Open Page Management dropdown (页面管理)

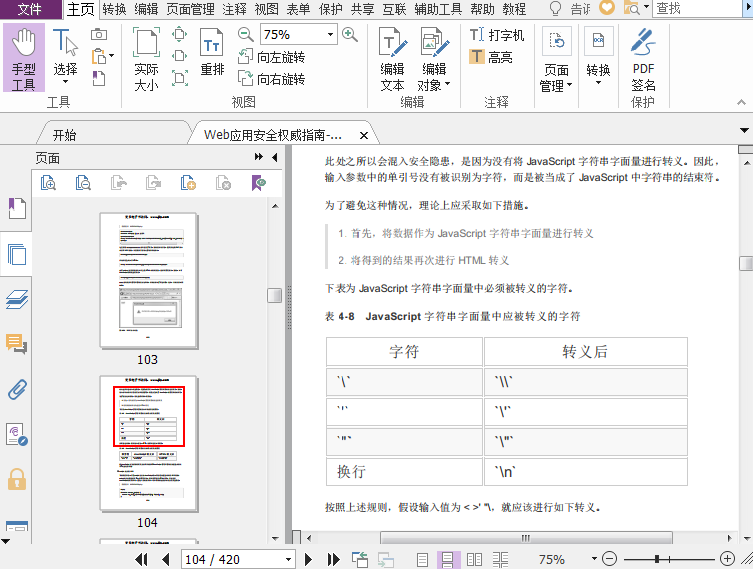556,60
